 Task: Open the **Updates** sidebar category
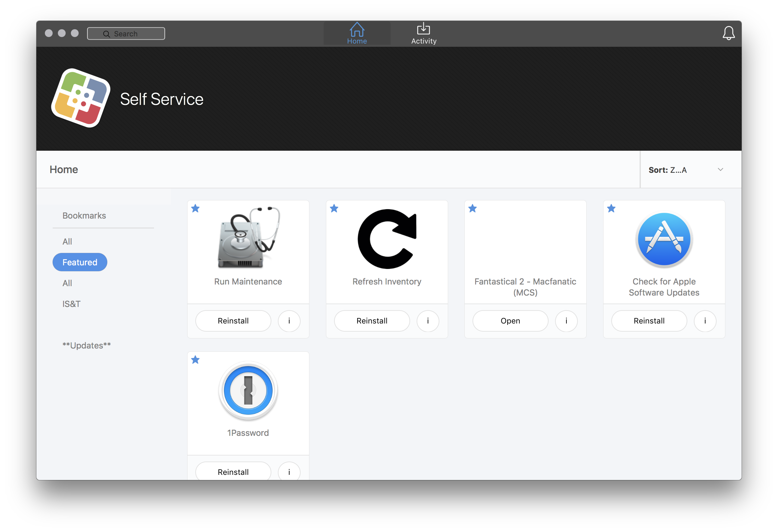coord(86,345)
